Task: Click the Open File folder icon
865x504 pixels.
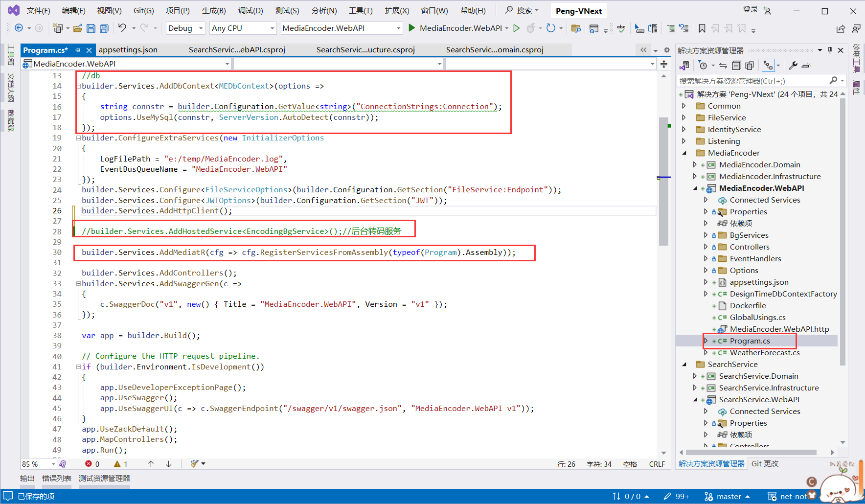Action: tap(77, 28)
